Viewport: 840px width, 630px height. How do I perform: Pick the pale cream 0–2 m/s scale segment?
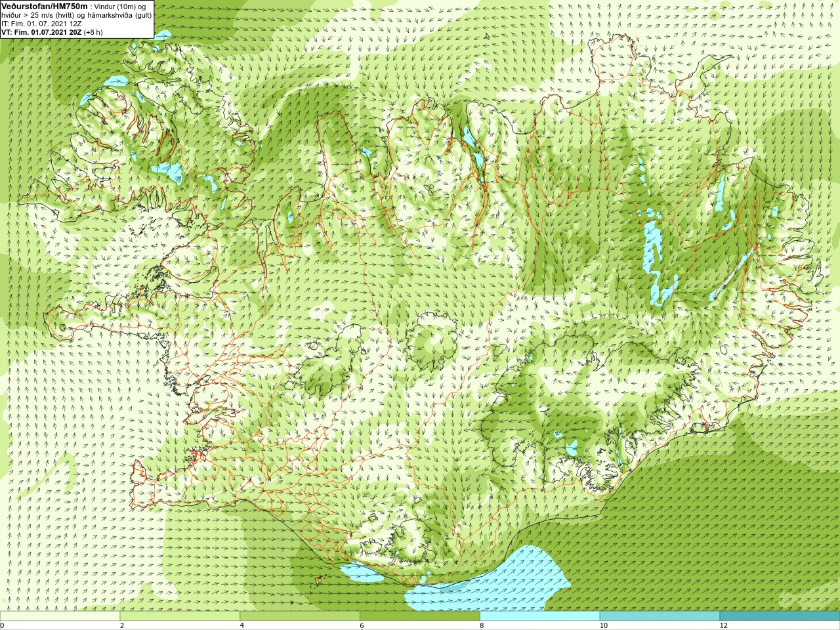pyautogui.click(x=60, y=616)
